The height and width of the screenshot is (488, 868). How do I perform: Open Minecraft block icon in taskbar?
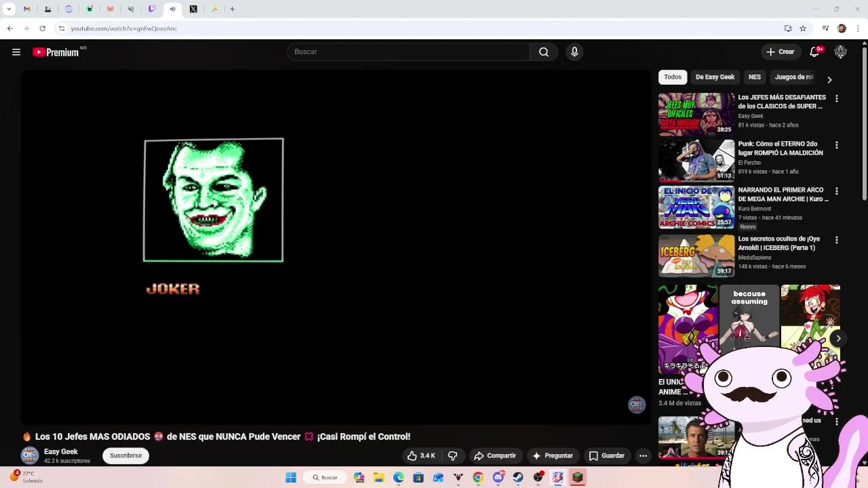[x=578, y=478]
